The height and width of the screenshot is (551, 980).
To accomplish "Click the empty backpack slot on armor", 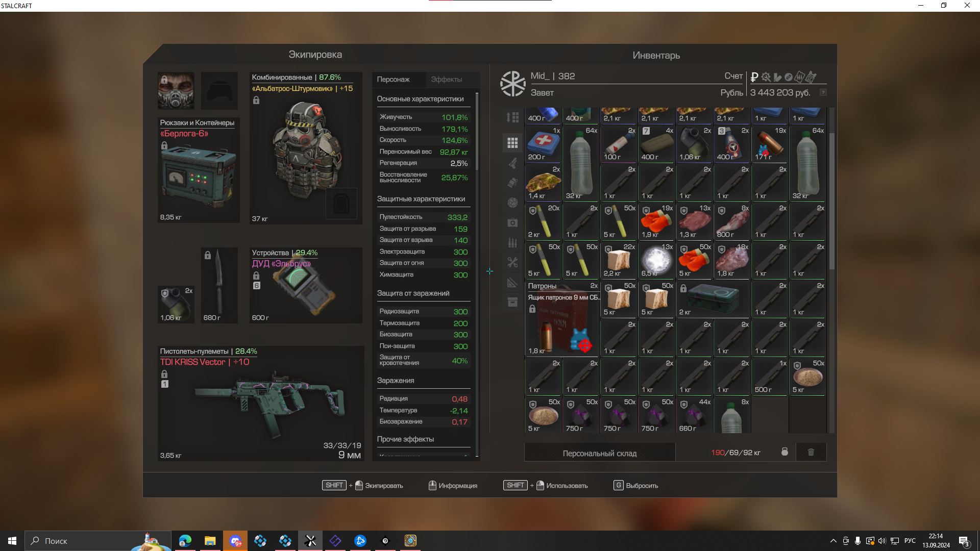I will tap(341, 204).
